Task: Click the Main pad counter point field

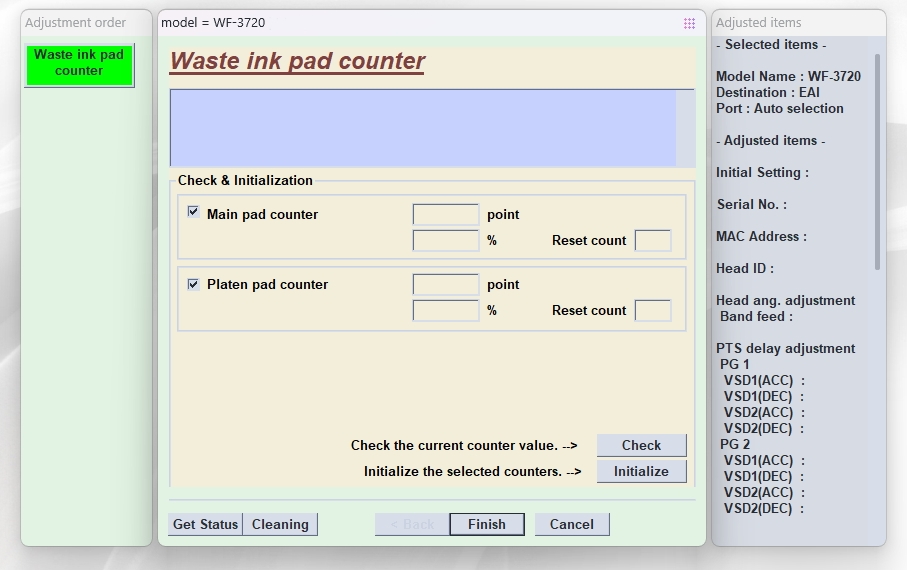Action: [446, 215]
